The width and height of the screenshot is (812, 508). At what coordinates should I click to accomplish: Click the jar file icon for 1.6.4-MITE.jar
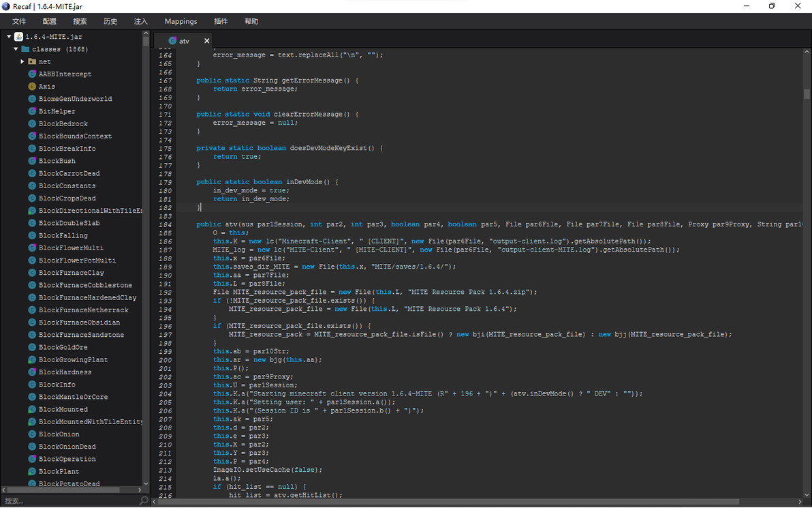point(18,37)
